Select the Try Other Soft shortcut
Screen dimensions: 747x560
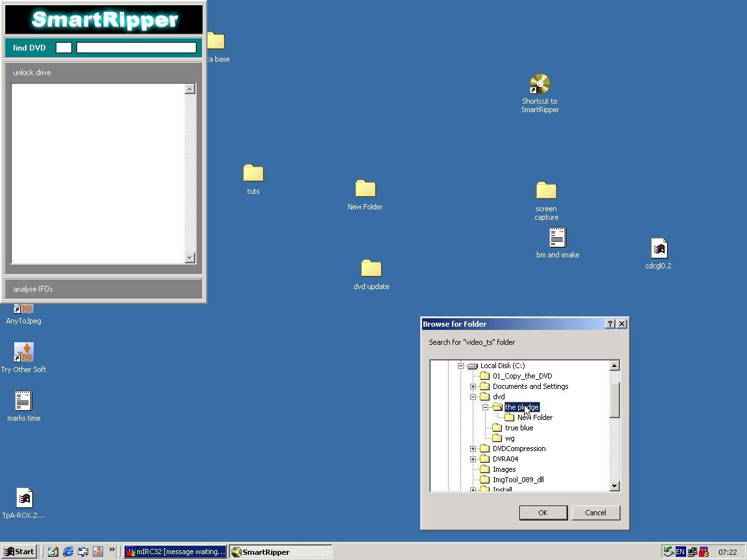pyautogui.click(x=23, y=358)
